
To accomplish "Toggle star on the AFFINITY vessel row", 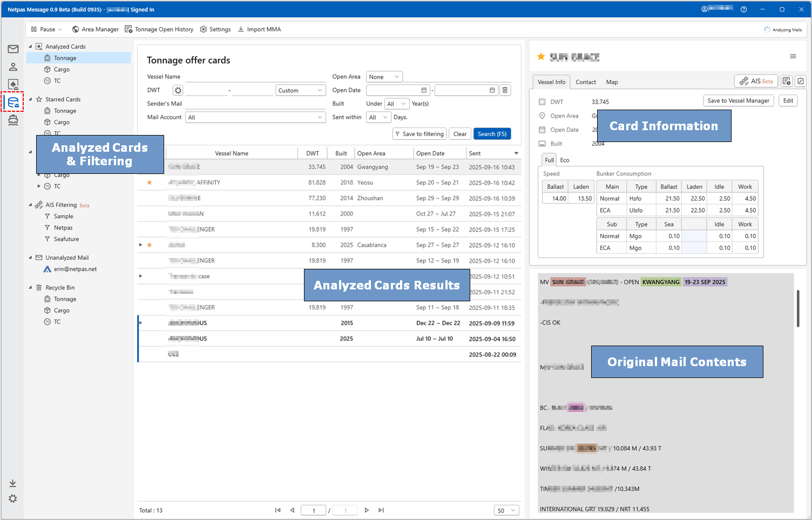I will pos(150,183).
